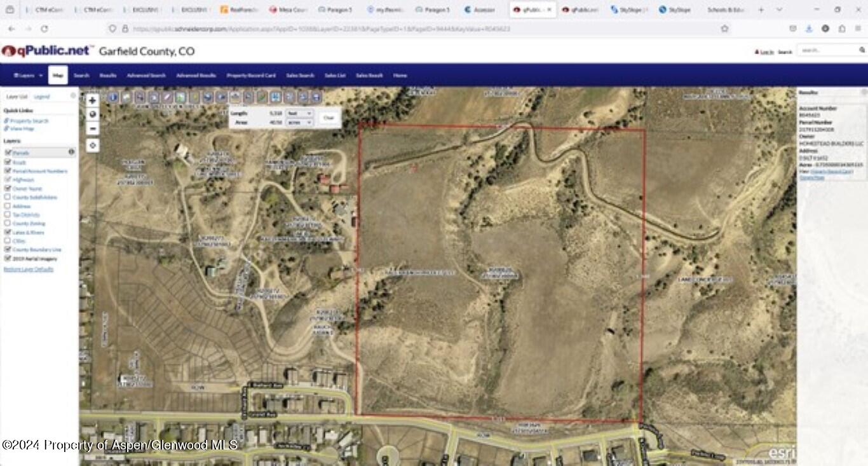The height and width of the screenshot is (466, 868).
Task: Open the Sales Search menu item
Action: click(x=301, y=75)
